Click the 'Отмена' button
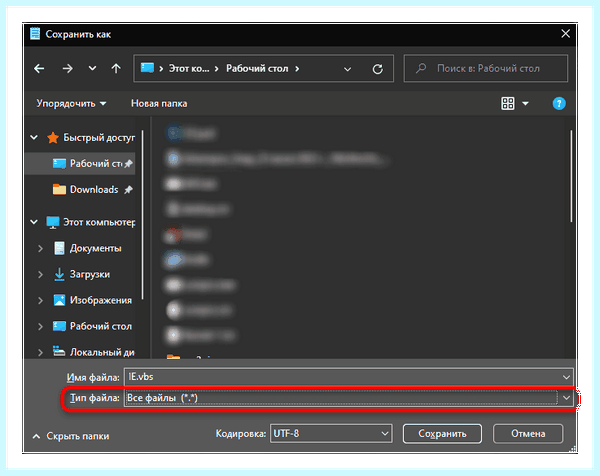This screenshot has height=476, width=600. (x=528, y=434)
